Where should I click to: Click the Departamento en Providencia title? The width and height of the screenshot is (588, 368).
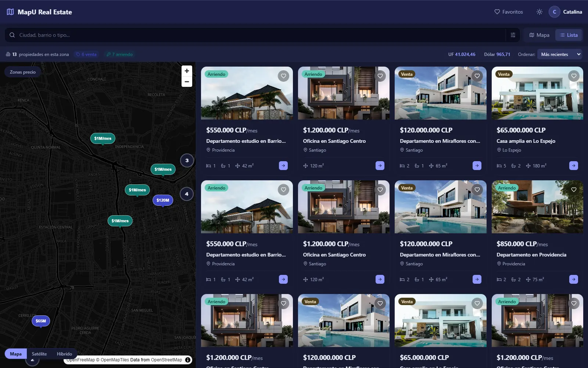[x=531, y=255]
